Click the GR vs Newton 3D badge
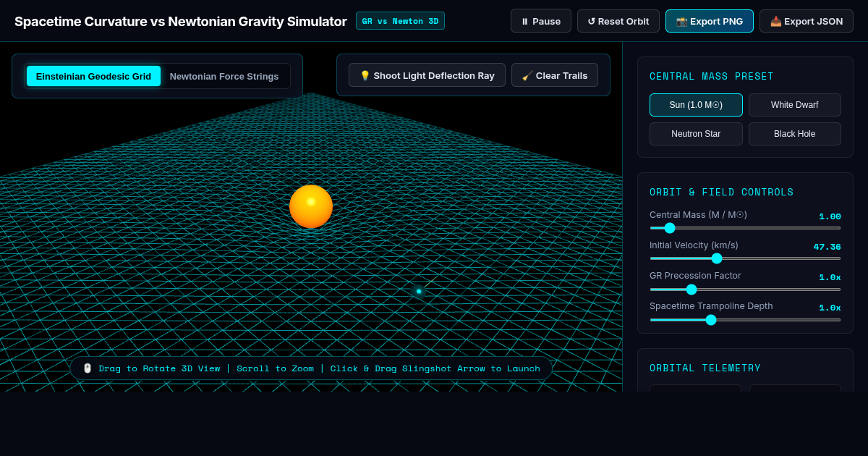This screenshot has width=868, height=456. pyautogui.click(x=400, y=21)
